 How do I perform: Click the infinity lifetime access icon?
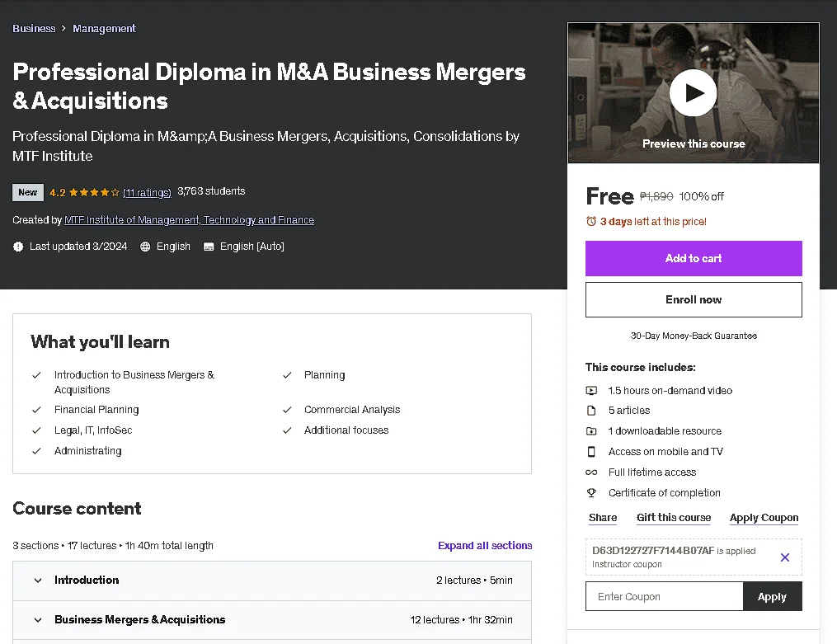pyautogui.click(x=591, y=472)
